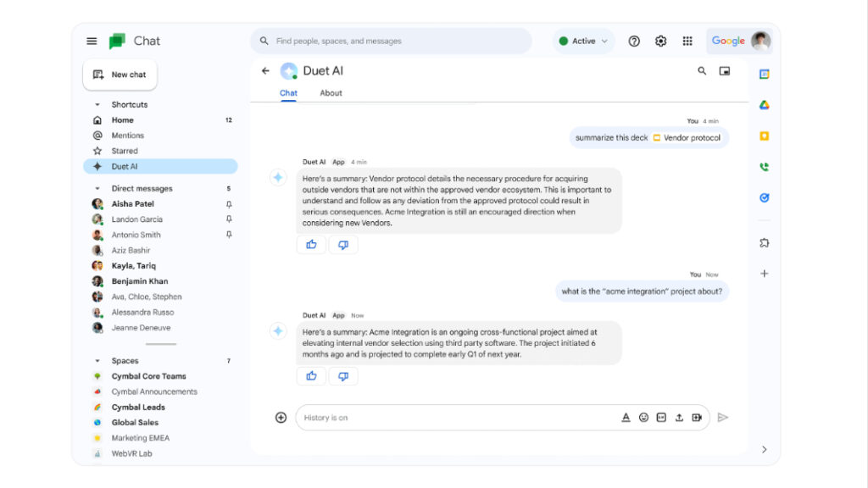Image resolution: width=868 pixels, height=488 pixels.
Task: Thumbs up the Acme Integration summary
Action: click(311, 376)
